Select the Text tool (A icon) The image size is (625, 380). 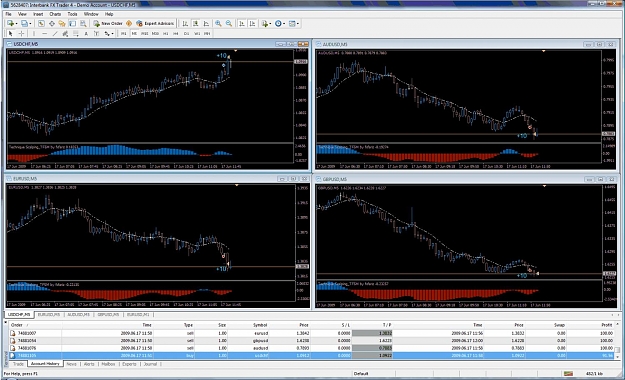tap(86, 33)
